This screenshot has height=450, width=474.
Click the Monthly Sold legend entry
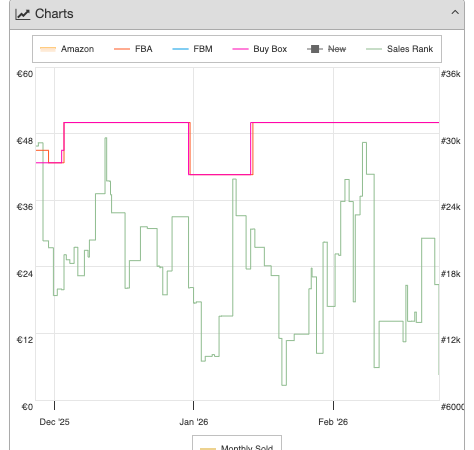[x=237, y=446]
